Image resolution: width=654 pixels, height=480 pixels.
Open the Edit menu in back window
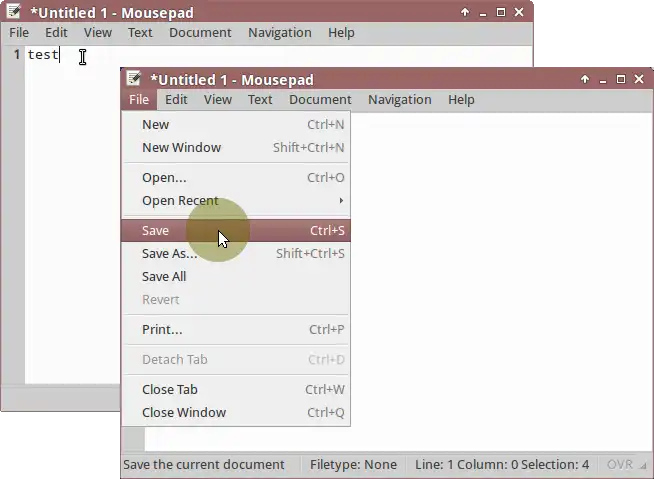pos(56,33)
